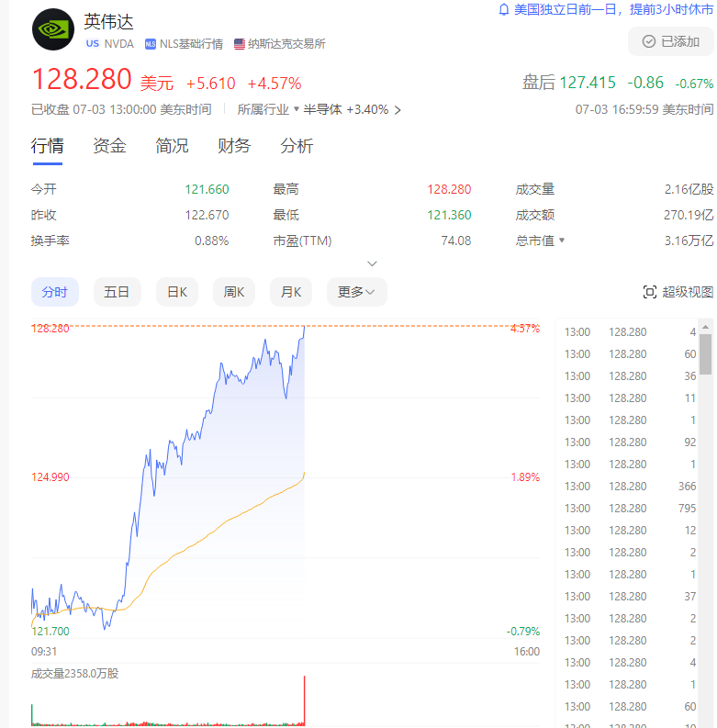The height and width of the screenshot is (728, 717).
Task: Select the 月K chart view
Action: 291,292
